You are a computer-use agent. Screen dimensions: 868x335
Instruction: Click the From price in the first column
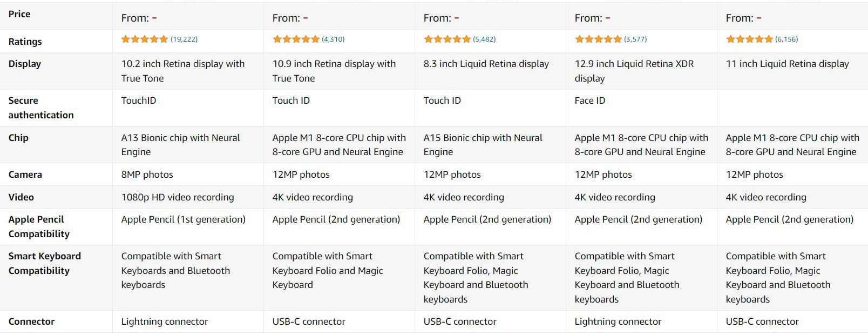(x=139, y=18)
